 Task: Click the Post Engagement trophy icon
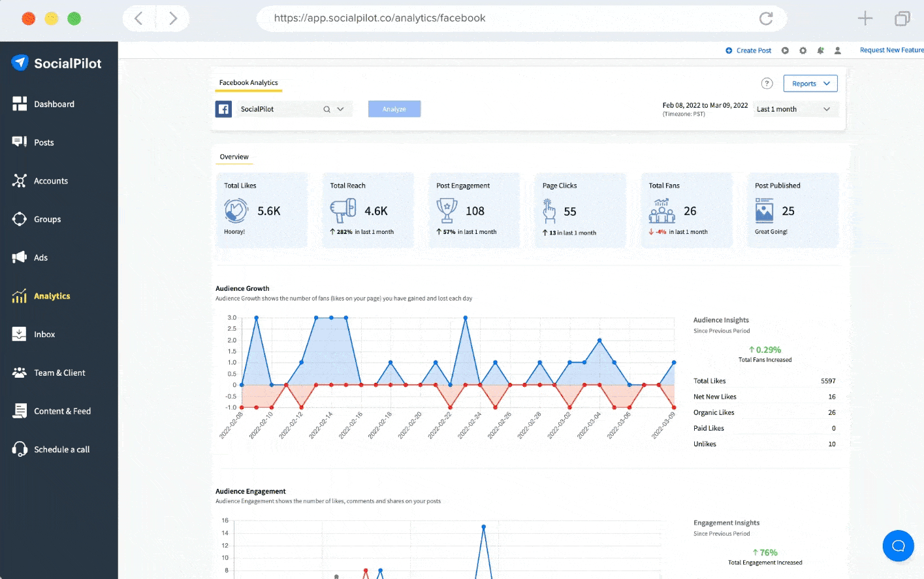(x=447, y=210)
